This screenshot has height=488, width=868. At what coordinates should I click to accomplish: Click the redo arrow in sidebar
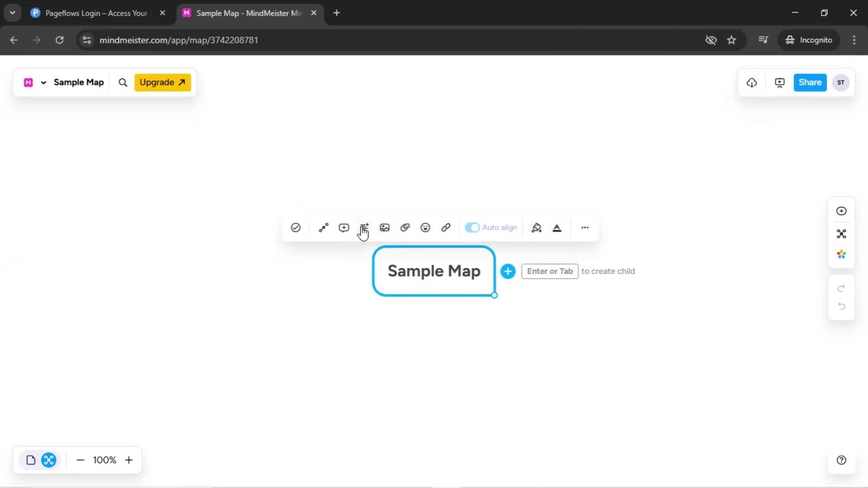point(841,288)
